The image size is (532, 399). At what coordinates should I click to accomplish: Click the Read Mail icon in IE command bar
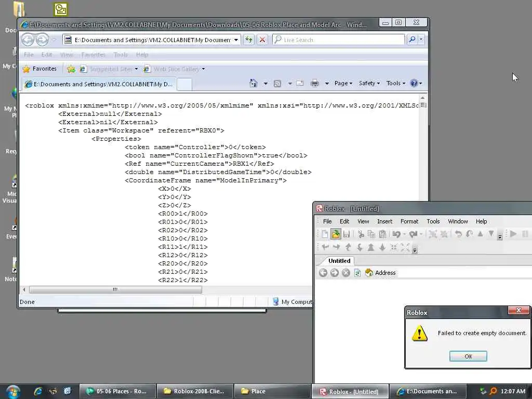pos(300,83)
